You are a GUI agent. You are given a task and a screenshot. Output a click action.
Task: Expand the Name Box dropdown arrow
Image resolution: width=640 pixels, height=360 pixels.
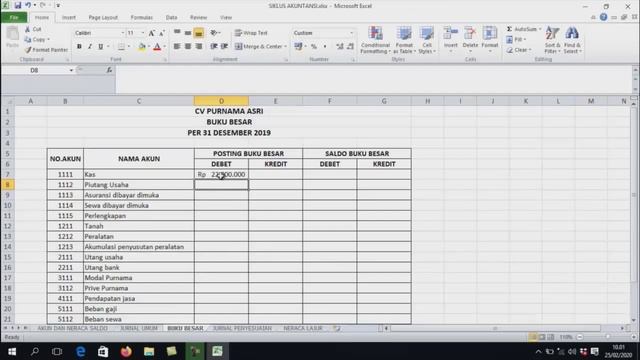[x=71, y=70]
